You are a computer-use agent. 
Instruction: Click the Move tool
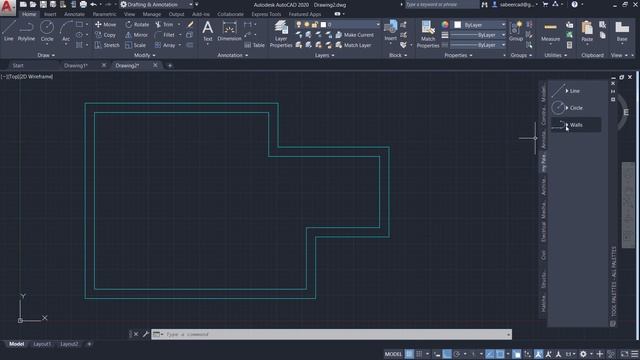[105, 24]
